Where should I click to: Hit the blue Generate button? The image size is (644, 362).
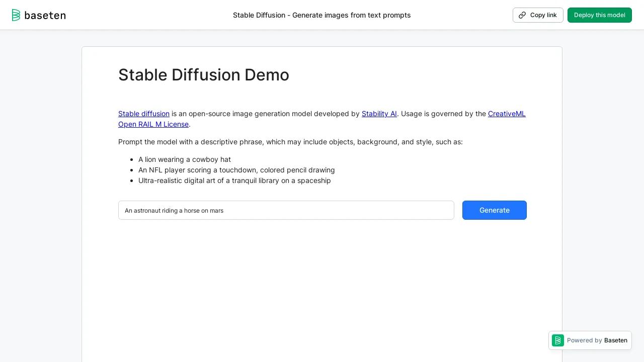(x=494, y=210)
